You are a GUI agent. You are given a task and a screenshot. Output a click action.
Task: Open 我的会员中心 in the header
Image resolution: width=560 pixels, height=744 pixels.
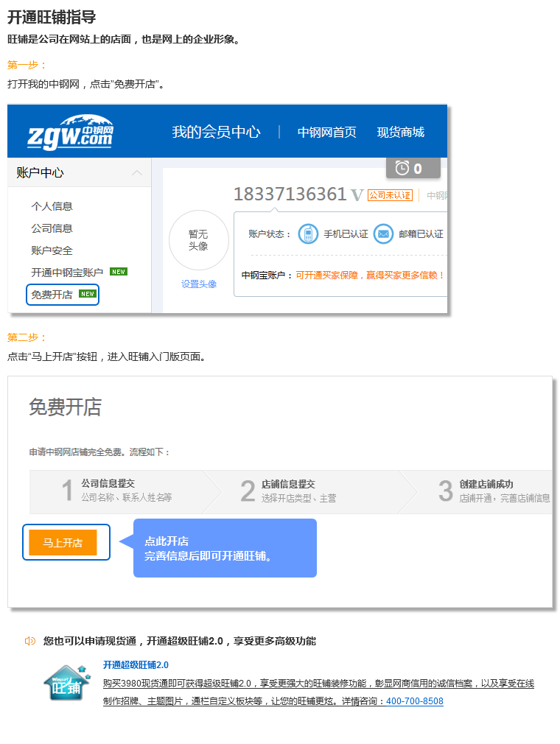click(x=216, y=132)
